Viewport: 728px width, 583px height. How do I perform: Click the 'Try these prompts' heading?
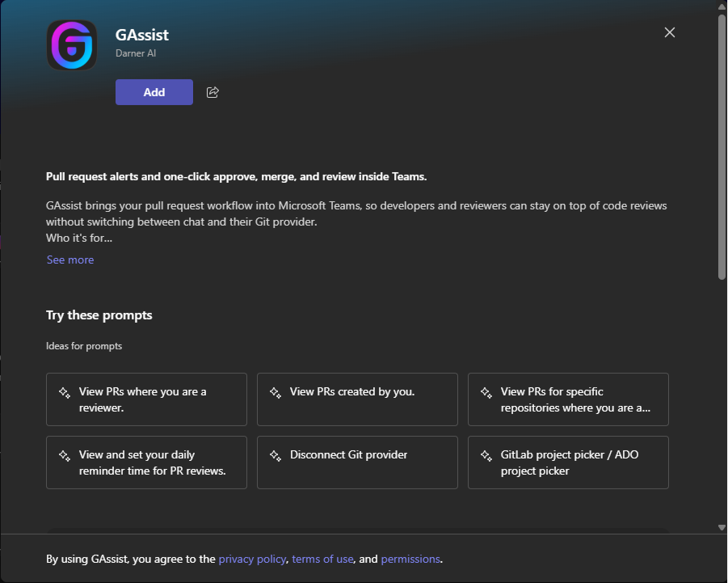(x=99, y=315)
